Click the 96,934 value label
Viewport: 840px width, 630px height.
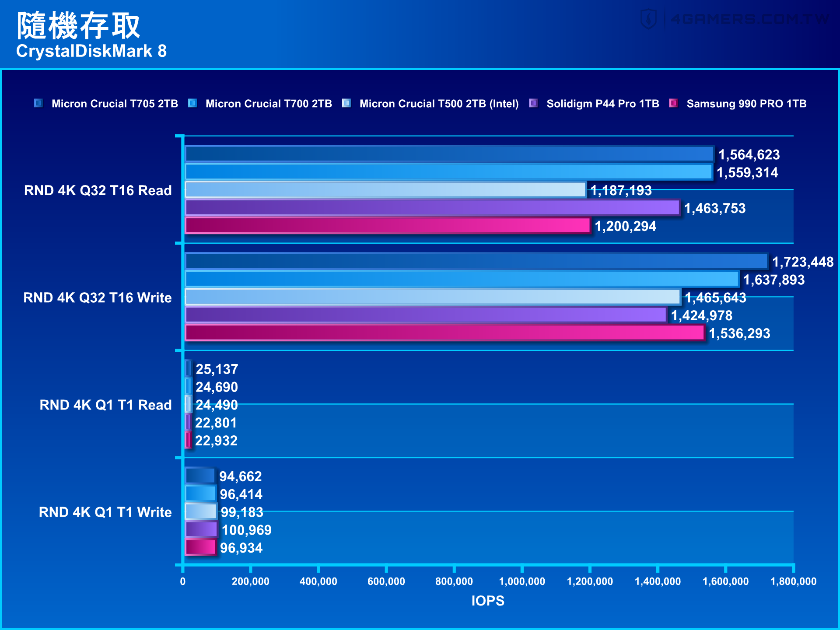(x=241, y=548)
